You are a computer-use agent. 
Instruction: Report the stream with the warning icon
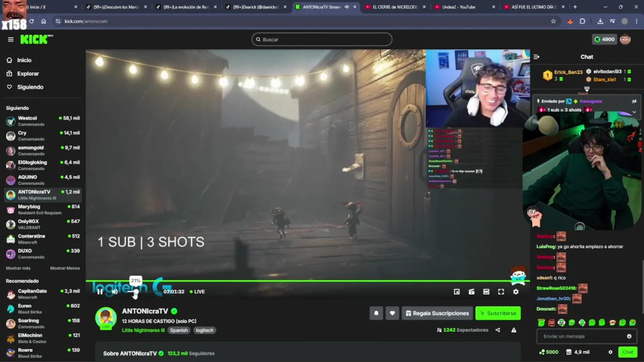point(514,330)
